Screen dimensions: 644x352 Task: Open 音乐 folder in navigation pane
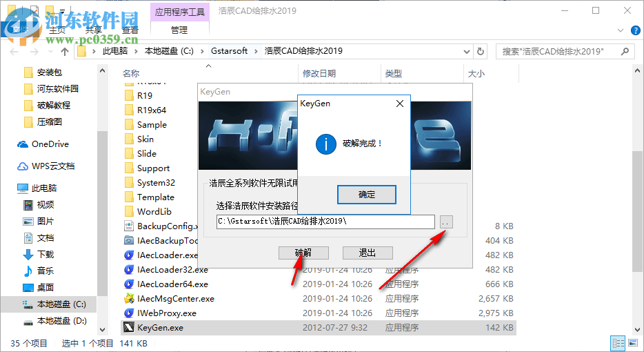coord(46,271)
